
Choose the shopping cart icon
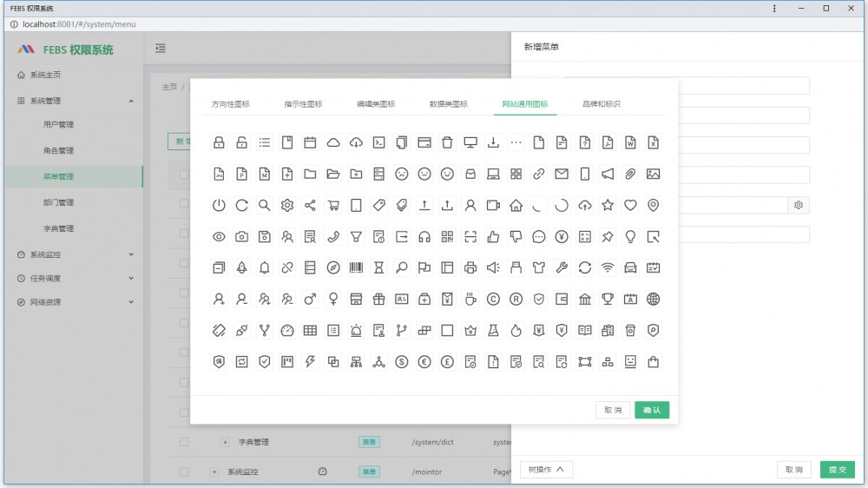click(x=333, y=206)
